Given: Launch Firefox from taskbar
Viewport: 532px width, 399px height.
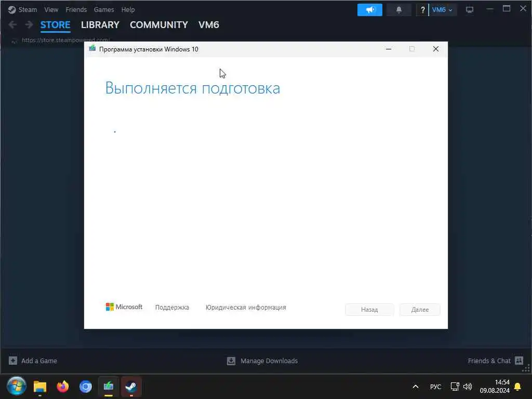Looking at the screenshot, I should click(63, 387).
